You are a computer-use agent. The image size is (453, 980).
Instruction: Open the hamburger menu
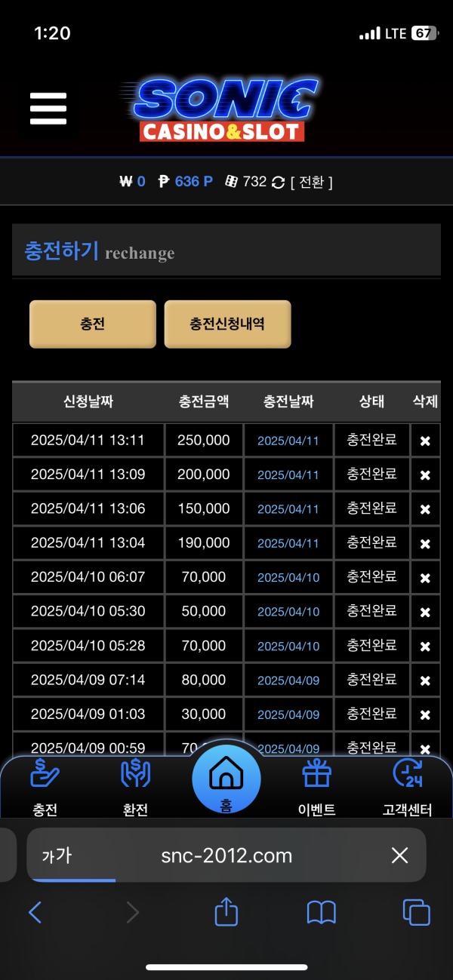pos(48,108)
